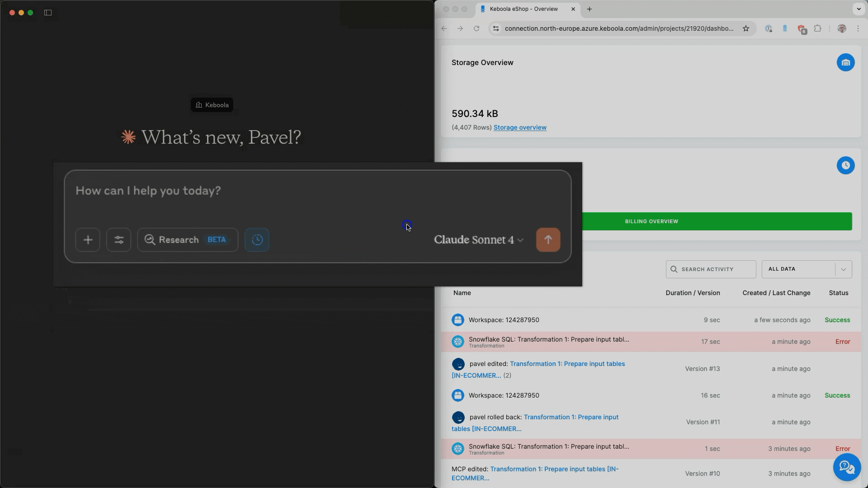Toggle the sidebar in the Claude app
This screenshot has height=488, width=868.
(48, 13)
